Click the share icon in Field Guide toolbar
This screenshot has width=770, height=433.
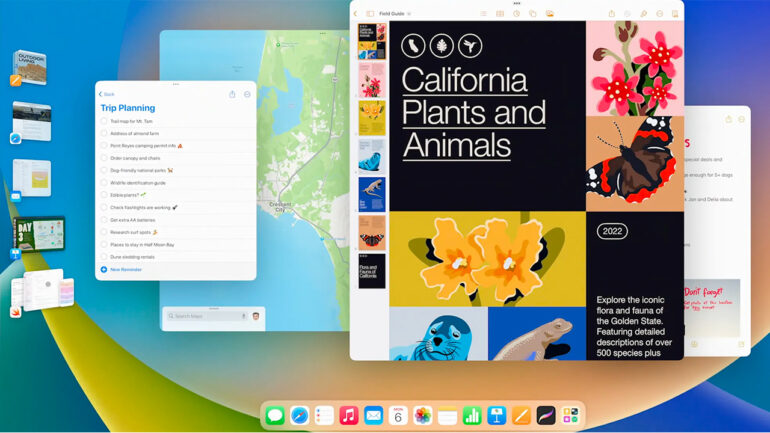pyautogui.click(x=611, y=14)
